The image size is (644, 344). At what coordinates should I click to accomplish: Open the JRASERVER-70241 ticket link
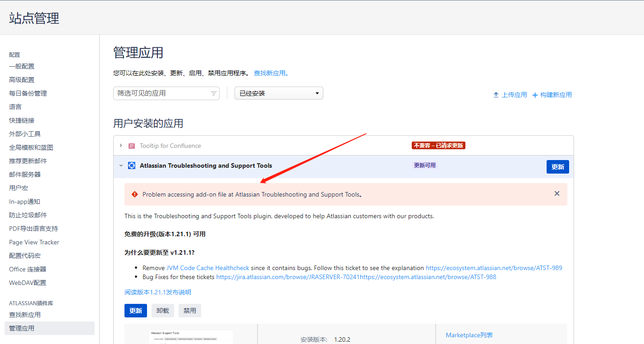pos(288,277)
